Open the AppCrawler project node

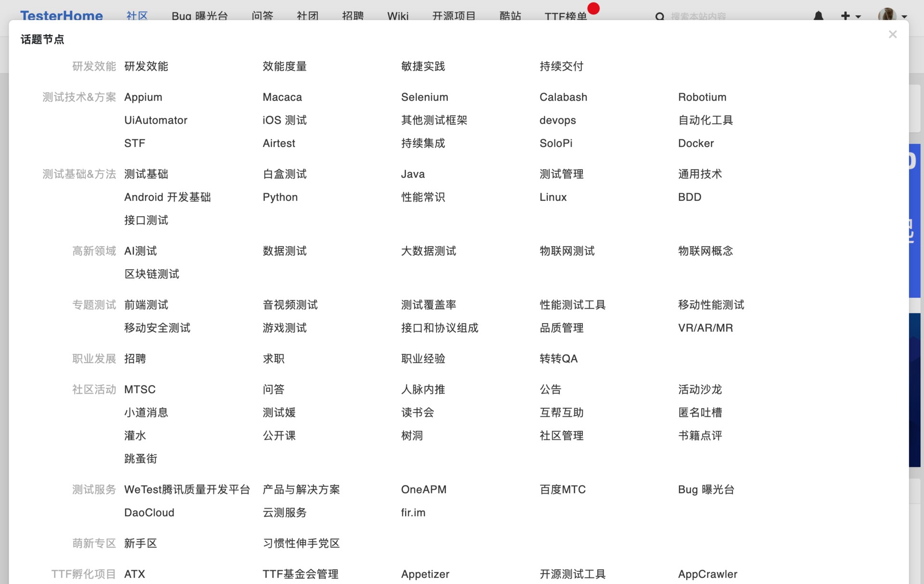pos(707,574)
